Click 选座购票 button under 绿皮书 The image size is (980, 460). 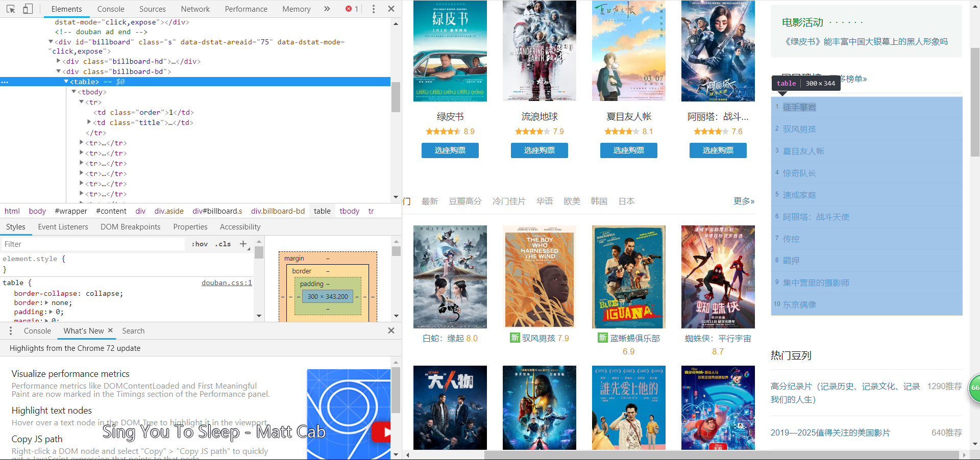450,150
